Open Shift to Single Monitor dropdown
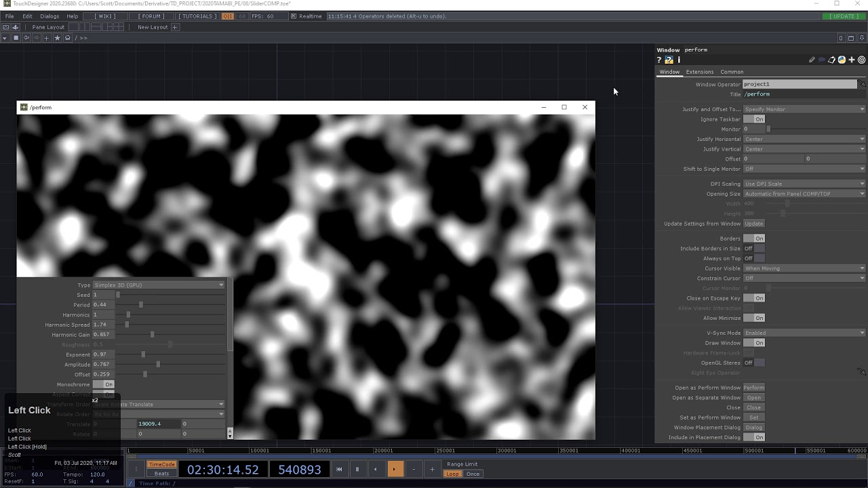 tap(804, 169)
